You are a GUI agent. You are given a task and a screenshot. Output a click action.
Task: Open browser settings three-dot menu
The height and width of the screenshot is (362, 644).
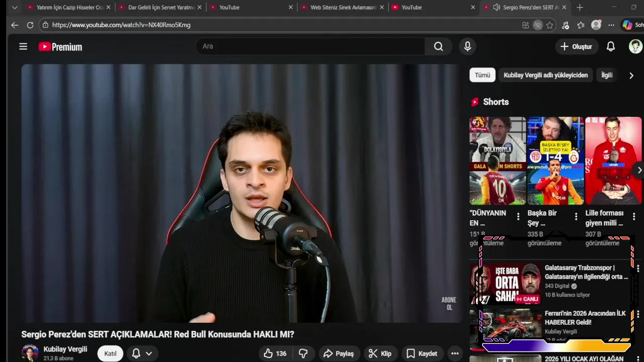[611, 25]
